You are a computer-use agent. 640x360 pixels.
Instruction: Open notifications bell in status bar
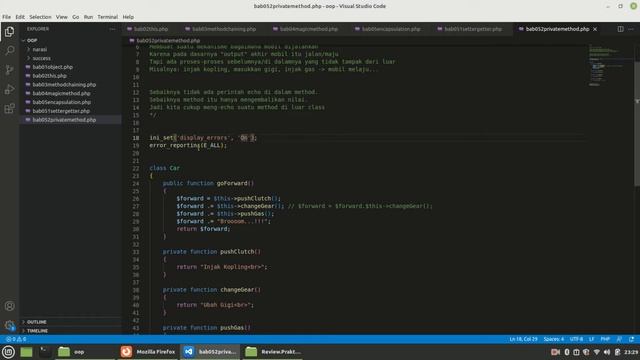click(x=631, y=339)
